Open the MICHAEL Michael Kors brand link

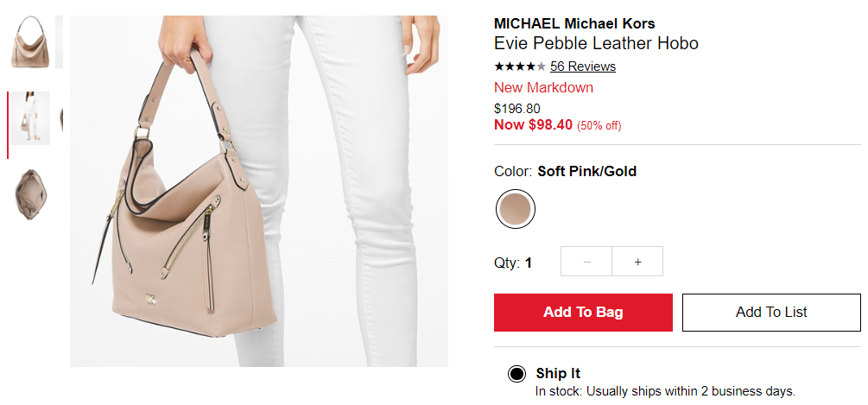pyautogui.click(x=574, y=24)
